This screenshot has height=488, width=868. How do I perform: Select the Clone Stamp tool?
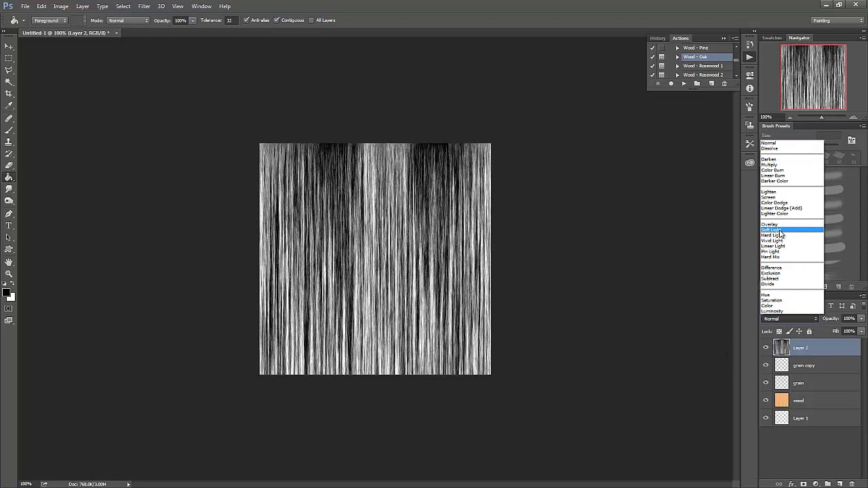9,142
